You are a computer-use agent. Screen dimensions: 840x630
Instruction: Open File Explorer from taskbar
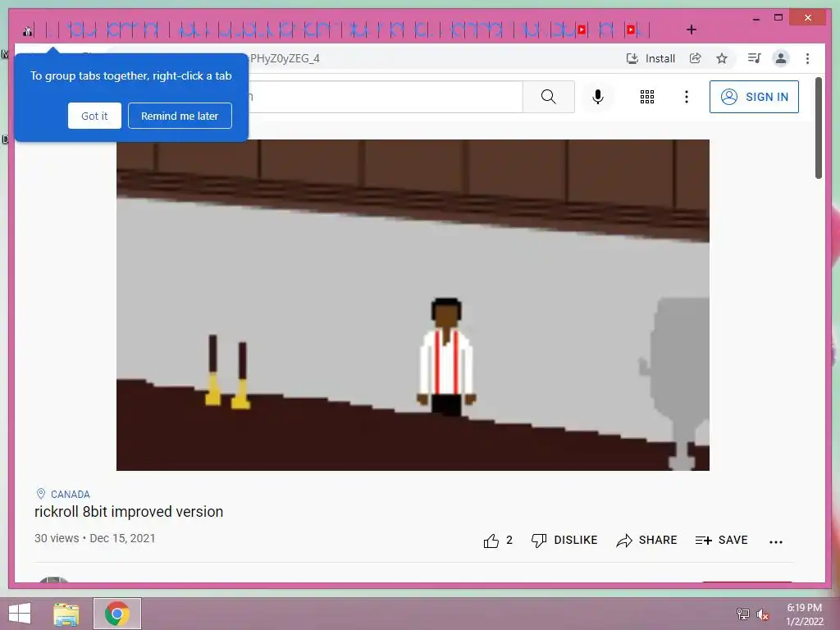pos(66,614)
